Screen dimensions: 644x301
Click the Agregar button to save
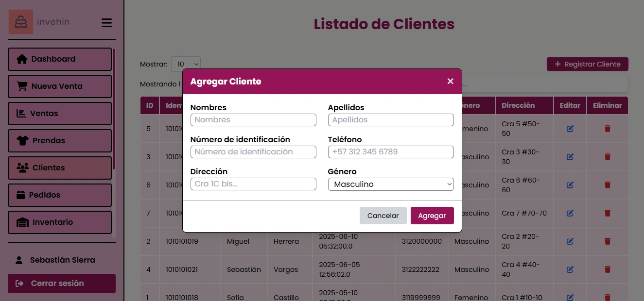[432, 215]
